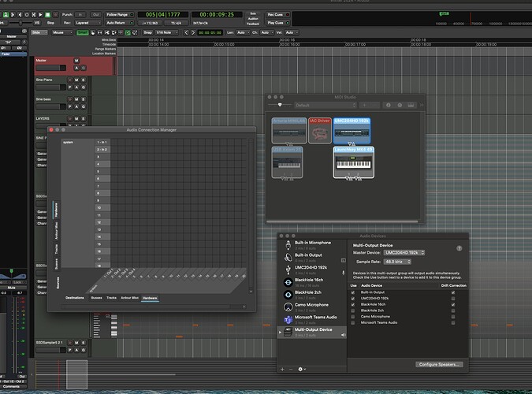The width and height of the screenshot is (532, 394).
Task: Click the IAC Driver device icon
Action: (319, 132)
